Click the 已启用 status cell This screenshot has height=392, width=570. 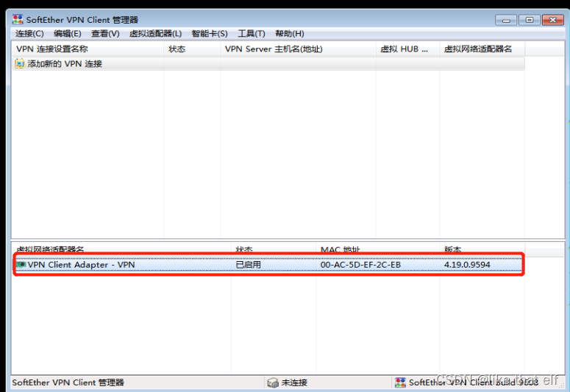[x=249, y=264]
